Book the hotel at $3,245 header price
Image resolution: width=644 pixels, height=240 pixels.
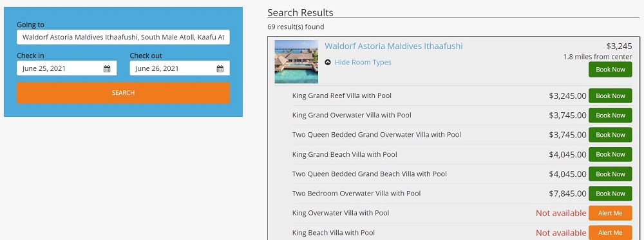[x=611, y=70]
